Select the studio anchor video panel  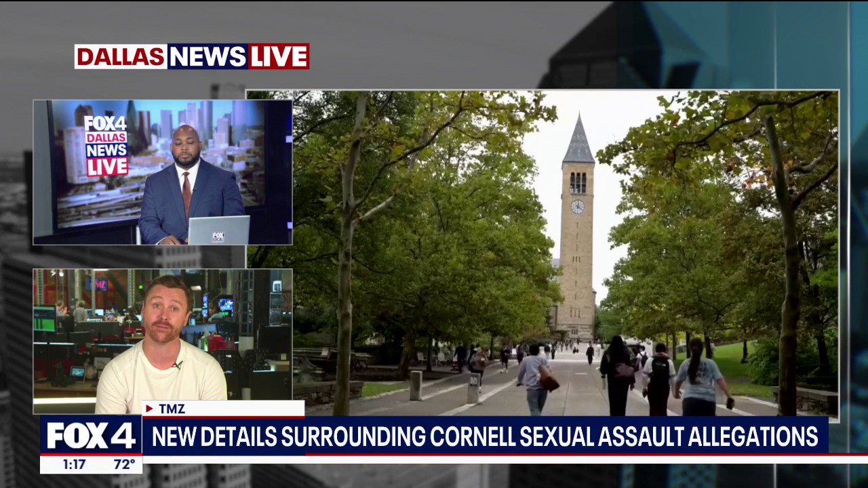coord(163,172)
